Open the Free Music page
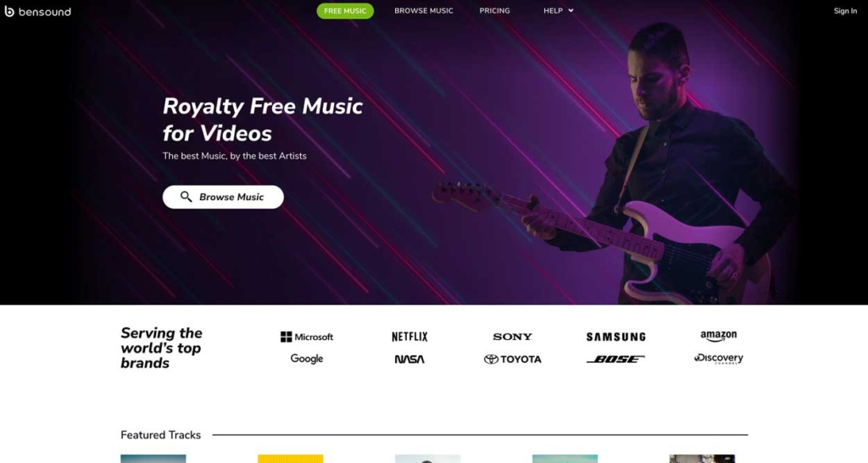This screenshot has height=463, width=868. point(345,11)
